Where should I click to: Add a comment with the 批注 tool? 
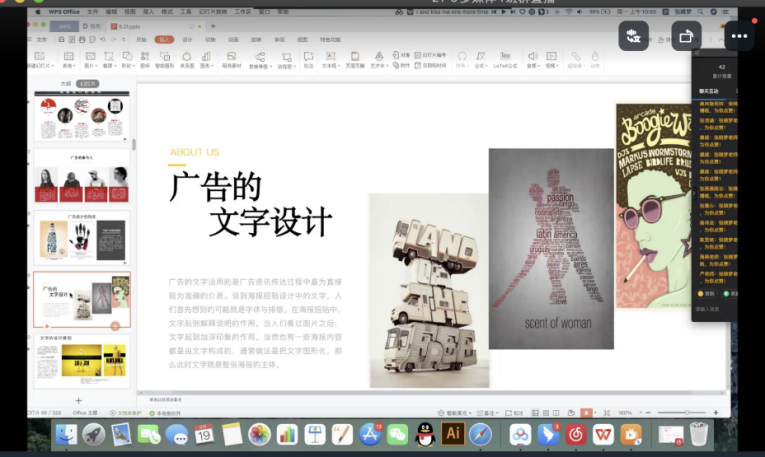pyautogui.click(x=308, y=60)
